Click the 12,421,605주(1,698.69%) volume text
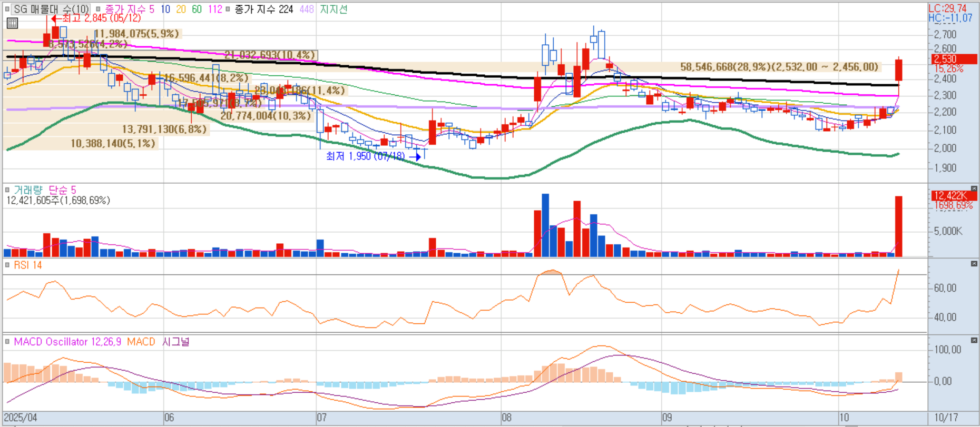 (x=58, y=200)
